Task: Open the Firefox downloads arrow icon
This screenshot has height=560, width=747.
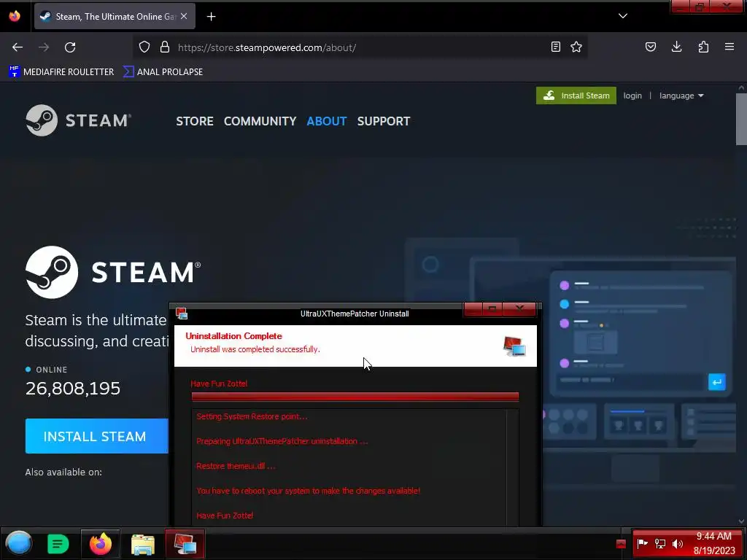Action: [x=676, y=47]
